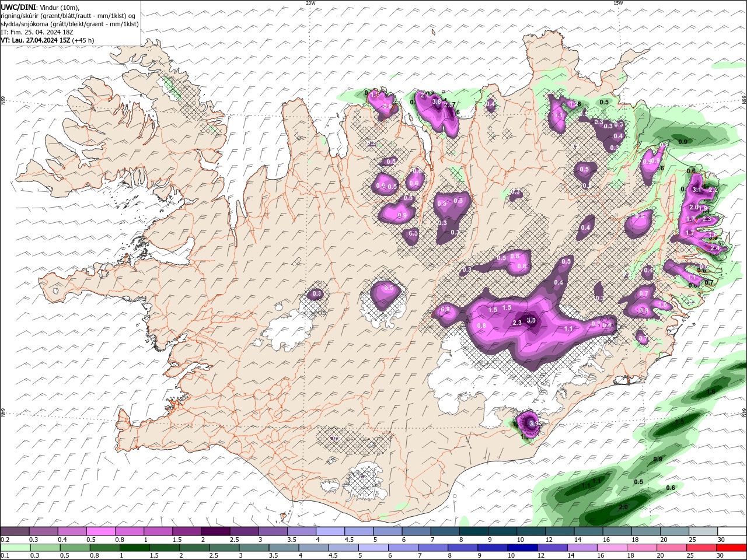This screenshot has height=560, width=747.
Task: Click the lightest green 0.1 rain legend swatch
Action: [x=15, y=548]
